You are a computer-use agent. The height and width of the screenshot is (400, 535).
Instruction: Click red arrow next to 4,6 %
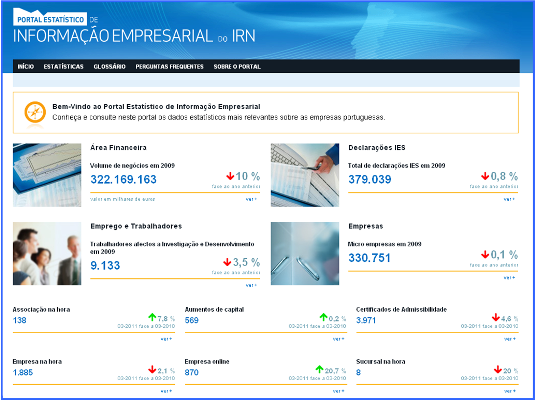pos(496,317)
